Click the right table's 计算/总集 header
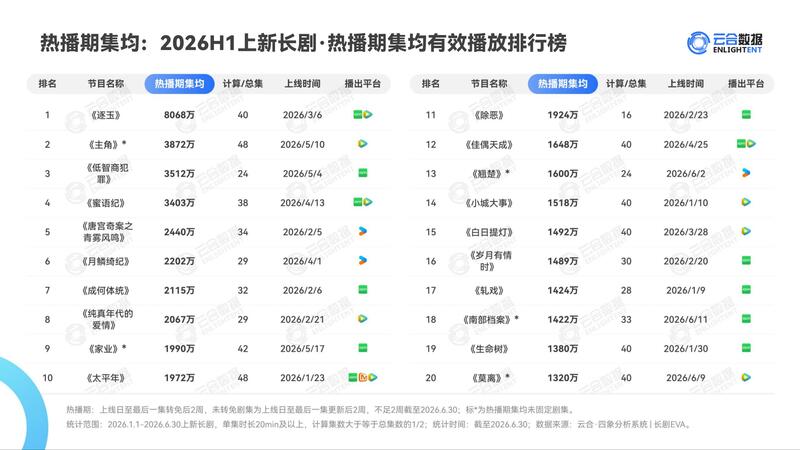Viewport: 800px width, 450px height. [626, 84]
